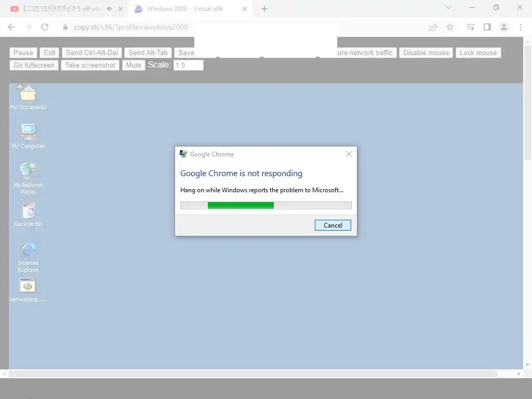Toggle the Chrome side panel icon
The width and height of the screenshot is (532, 399).
point(487,27)
